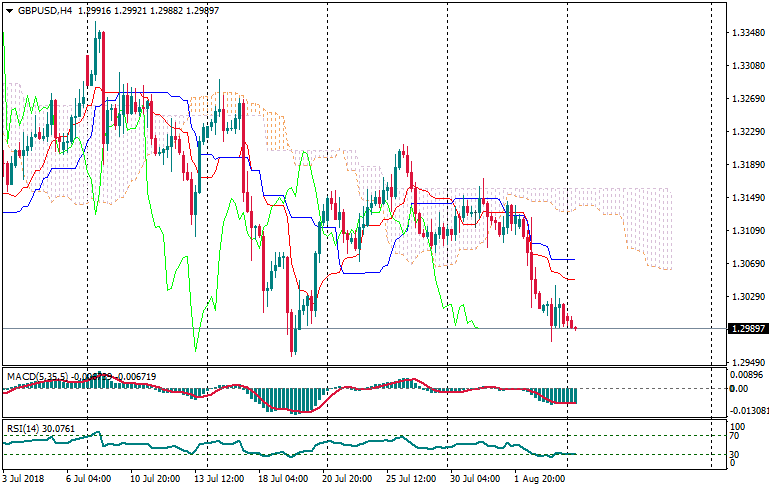
Task: Click the GBPUSD,H4 chart title text
Action: (45, 11)
